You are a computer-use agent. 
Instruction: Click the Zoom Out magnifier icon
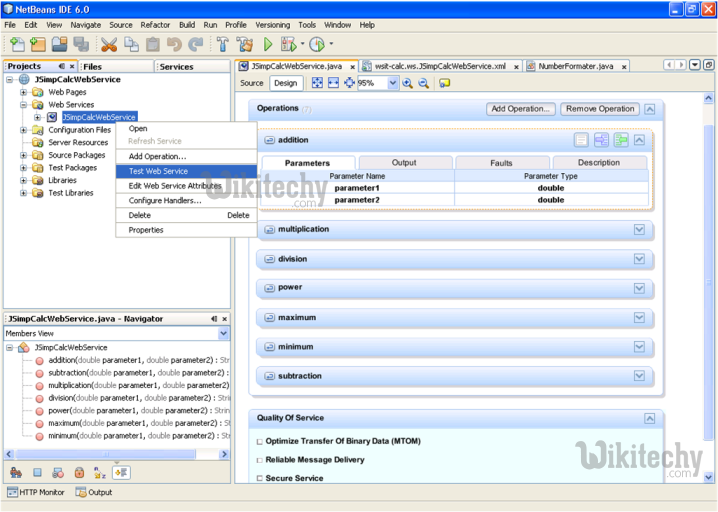pos(424,83)
